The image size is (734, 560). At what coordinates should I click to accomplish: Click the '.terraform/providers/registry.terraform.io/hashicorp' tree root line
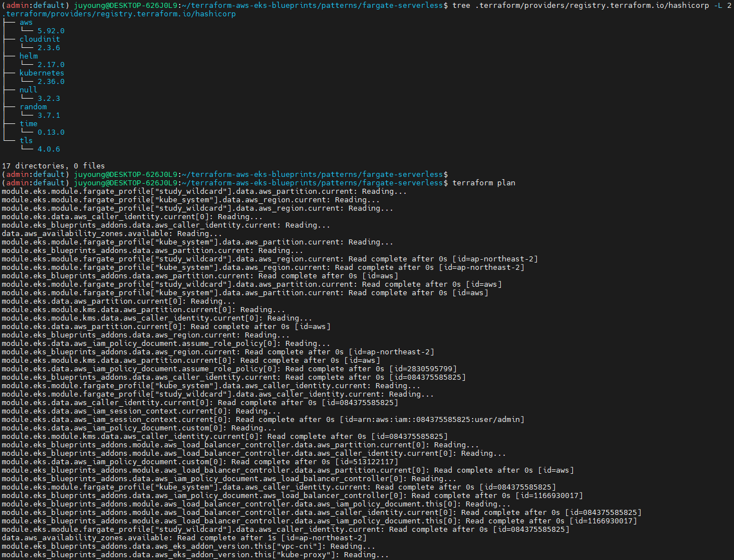(x=119, y=14)
